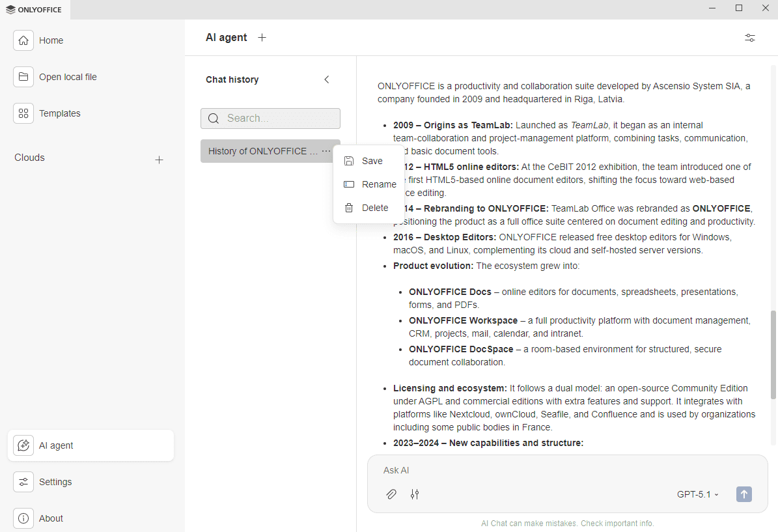The height and width of the screenshot is (532, 778).
Task: Open the Settings page
Action: tap(55, 482)
